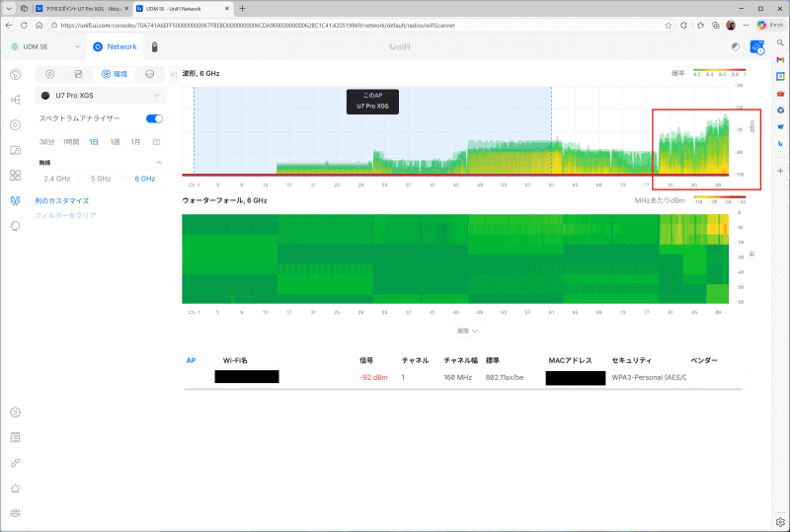This screenshot has height=532, width=790.
Task: Open the tab actions dropdown at top-left
Action: point(9,9)
